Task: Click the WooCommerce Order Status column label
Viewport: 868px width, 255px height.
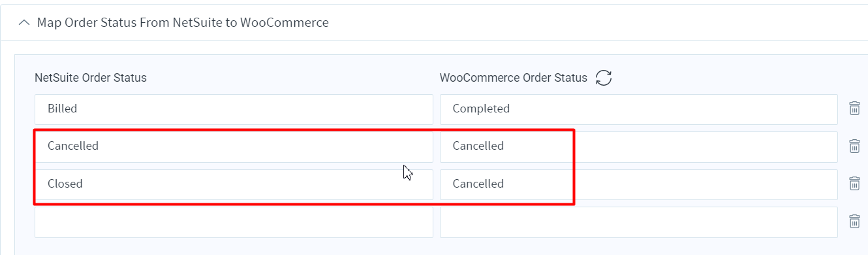Action: [x=514, y=78]
